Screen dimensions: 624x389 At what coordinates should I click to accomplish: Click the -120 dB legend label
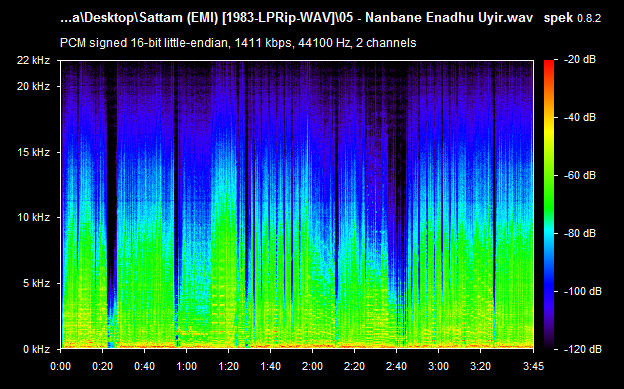point(583,349)
